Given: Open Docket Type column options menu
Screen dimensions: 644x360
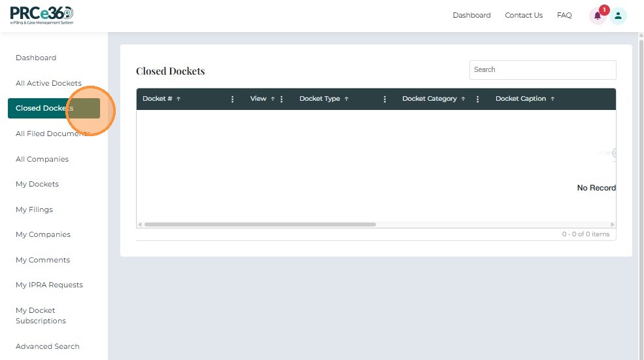Looking at the screenshot, I should (384, 99).
